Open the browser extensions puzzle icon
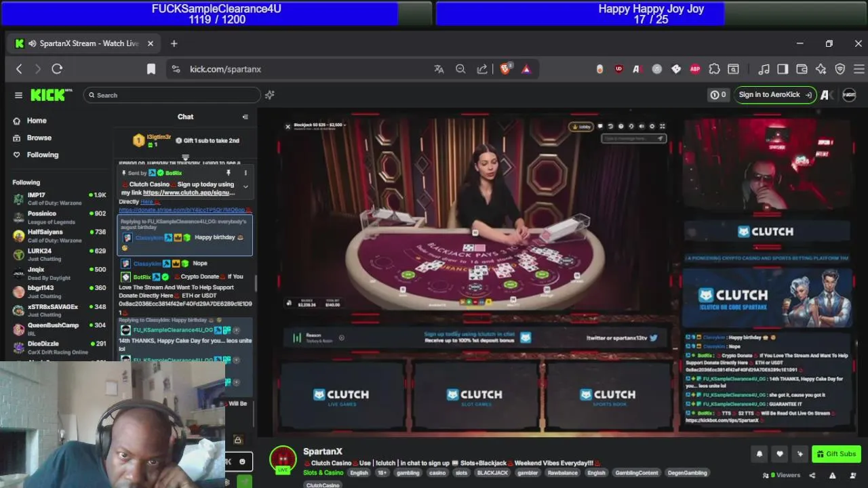 point(714,69)
